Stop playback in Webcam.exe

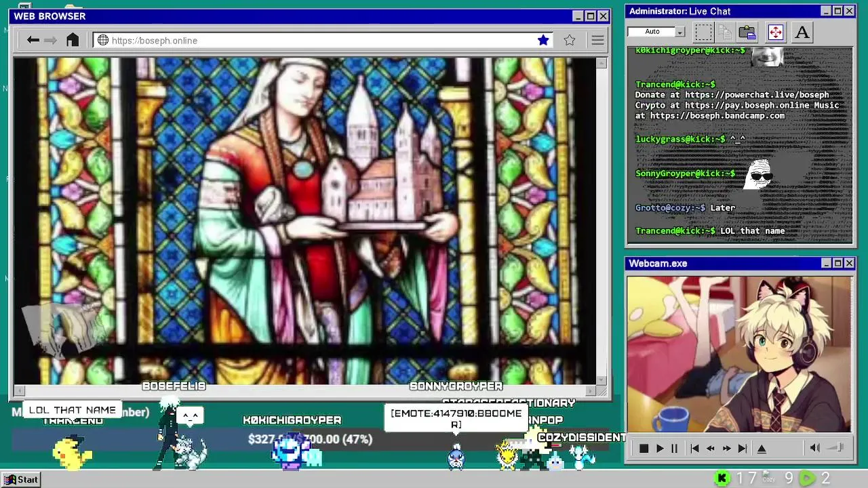644,448
